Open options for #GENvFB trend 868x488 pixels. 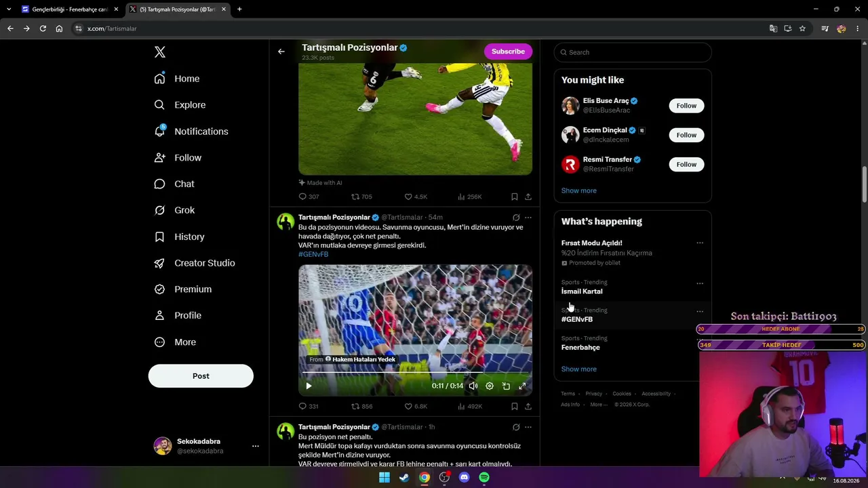coord(700,311)
